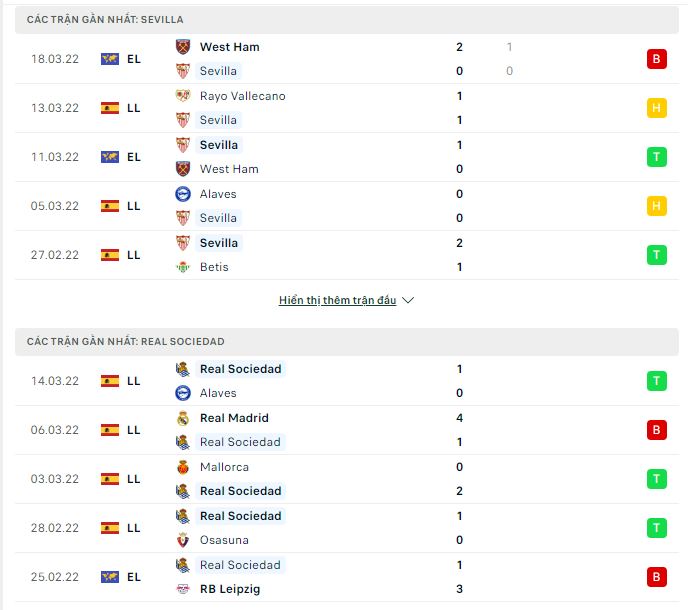Click the RB Leipzig logo icon
The height and width of the screenshot is (610, 688).
pos(183,589)
